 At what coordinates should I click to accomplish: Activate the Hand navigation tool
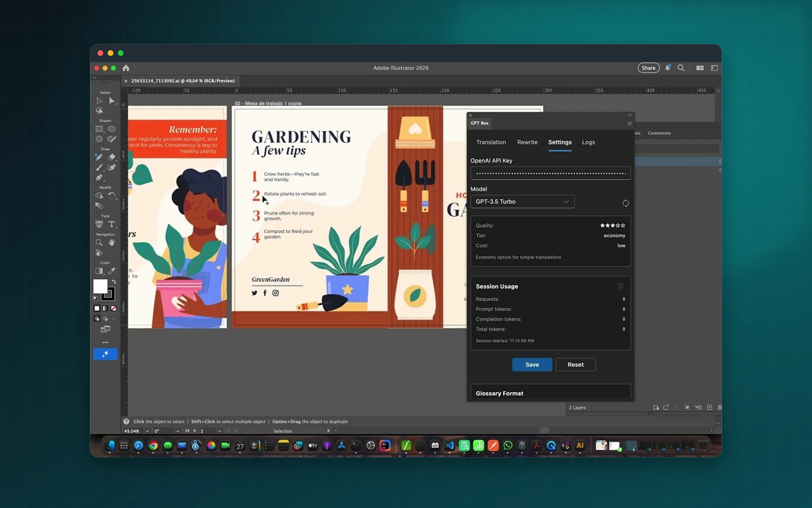[112, 243]
